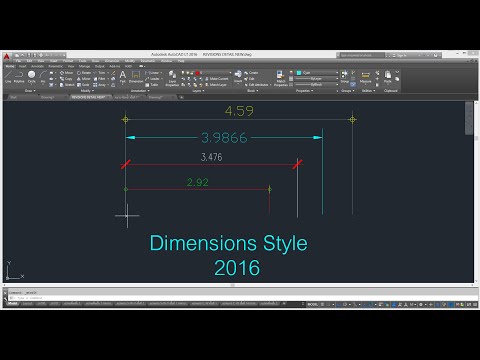Switch to the Drawing1 file tab
The width and height of the screenshot is (480, 360).
coord(47,97)
